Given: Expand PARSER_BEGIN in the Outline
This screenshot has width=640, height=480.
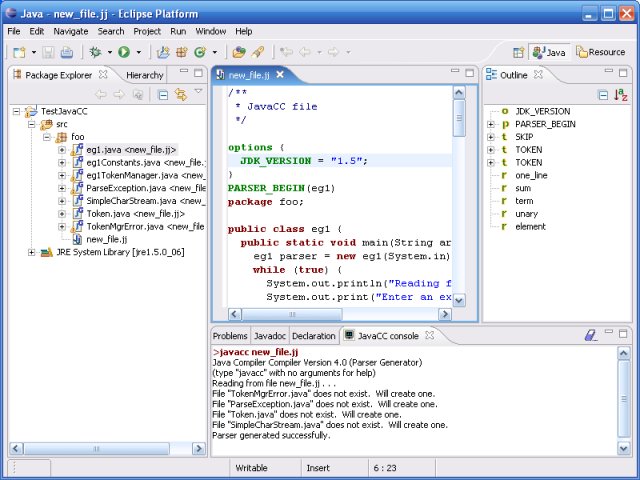Looking at the screenshot, I should 491,124.
